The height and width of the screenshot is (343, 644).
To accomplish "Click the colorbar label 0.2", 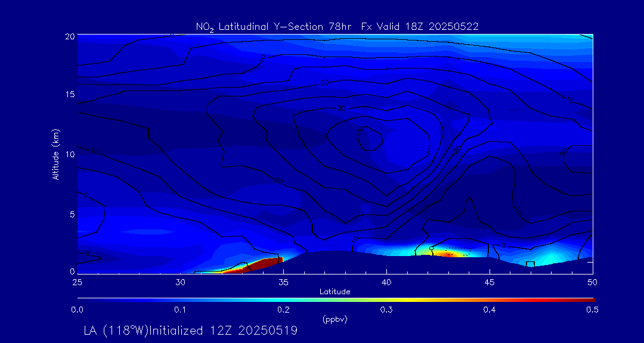I will (x=283, y=310).
